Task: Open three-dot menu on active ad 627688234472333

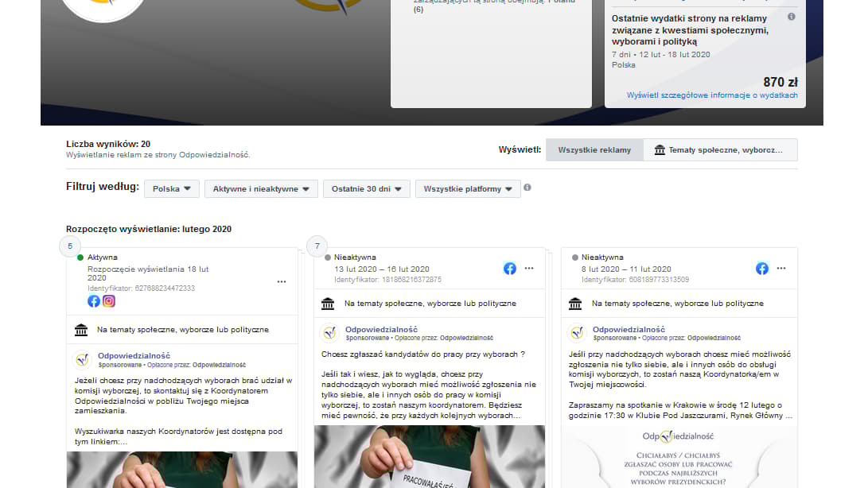Action: 282,281
